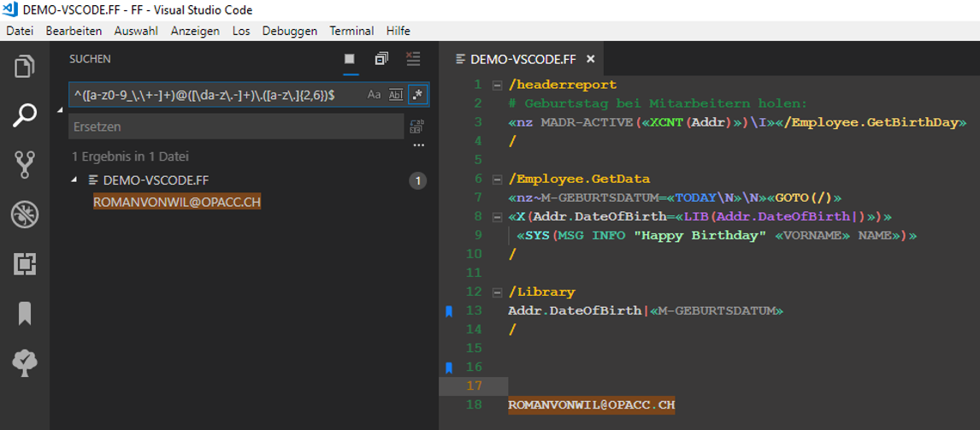The width and height of the screenshot is (980, 430).
Task: Click highlighted ROMANVONWIL@OPACC.CH on line 18
Action: [592, 405]
